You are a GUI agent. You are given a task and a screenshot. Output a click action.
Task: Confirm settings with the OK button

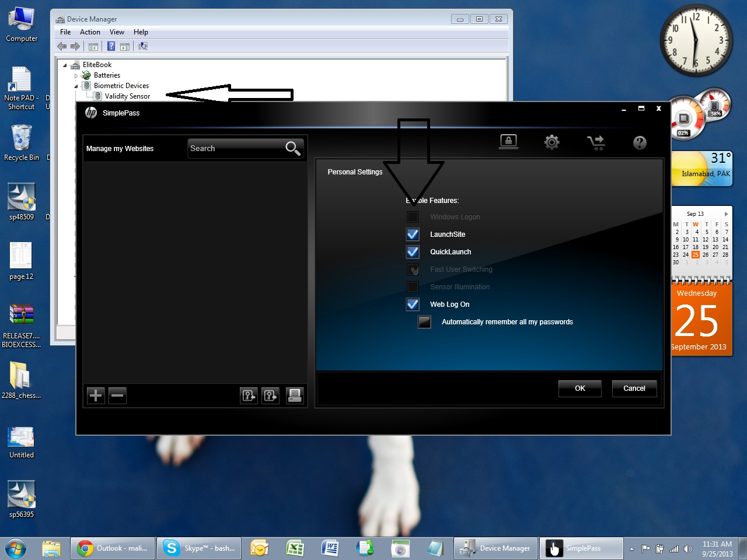tap(580, 388)
